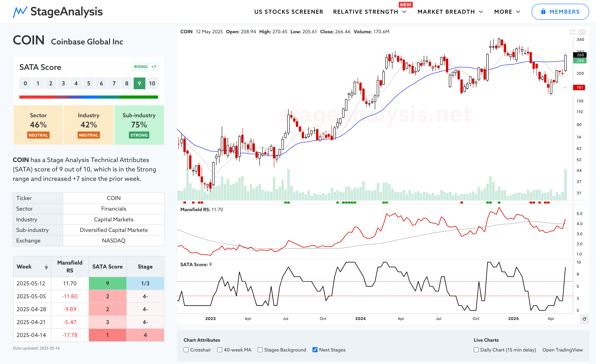596x364 pixels.
Task: Click the SATA Score column header
Action: point(107,267)
